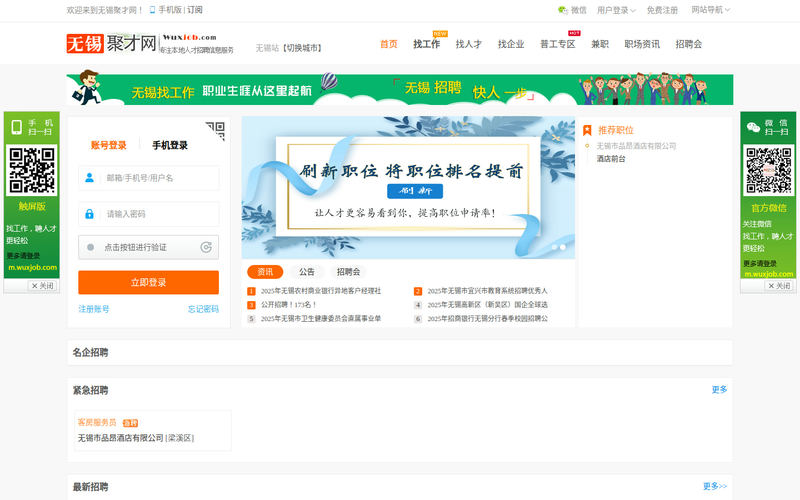This screenshot has width=800, height=500.
Task: Close the right 微信扫一扫 floating panel
Action: pos(779,286)
